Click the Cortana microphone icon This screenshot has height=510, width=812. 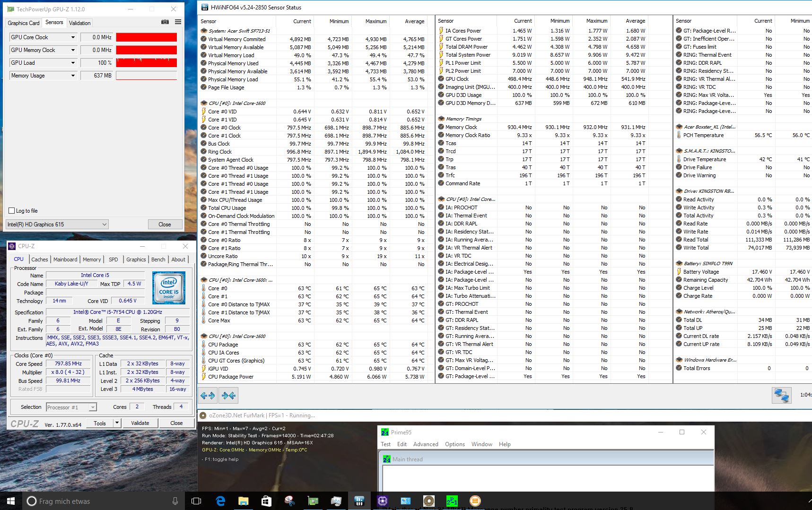[175, 501]
